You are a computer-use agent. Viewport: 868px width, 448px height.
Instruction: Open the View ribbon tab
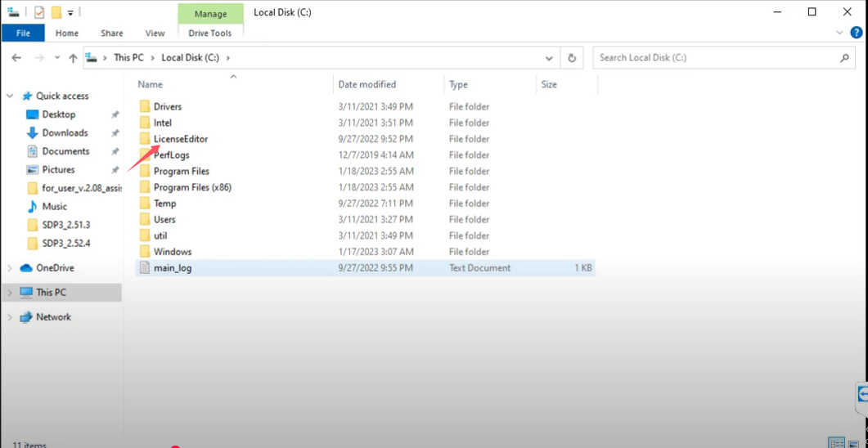pyautogui.click(x=155, y=34)
